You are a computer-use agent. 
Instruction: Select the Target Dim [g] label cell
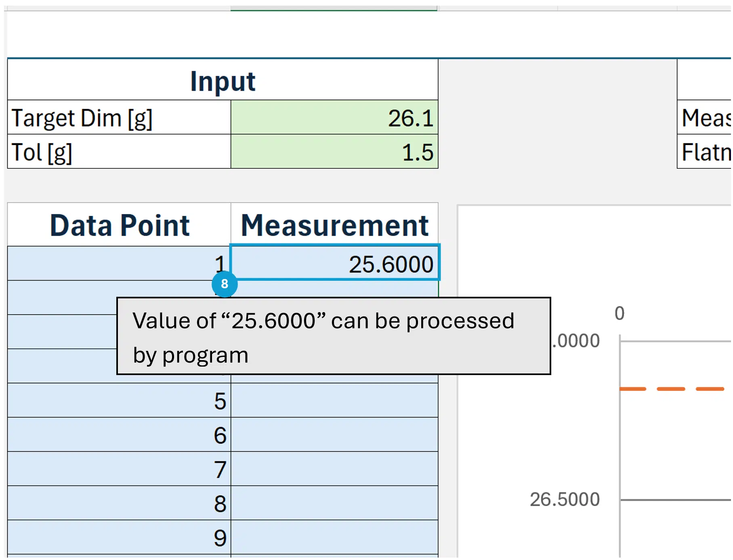[119, 117]
